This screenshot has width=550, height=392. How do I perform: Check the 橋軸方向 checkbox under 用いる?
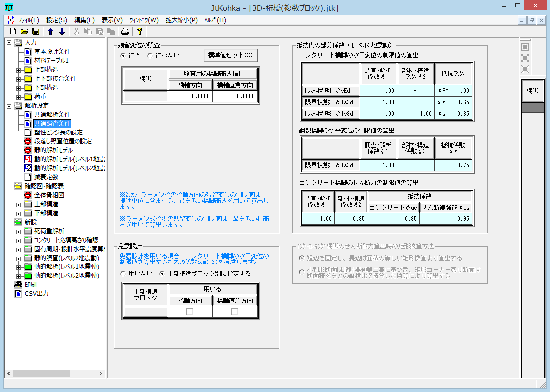point(190,312)
